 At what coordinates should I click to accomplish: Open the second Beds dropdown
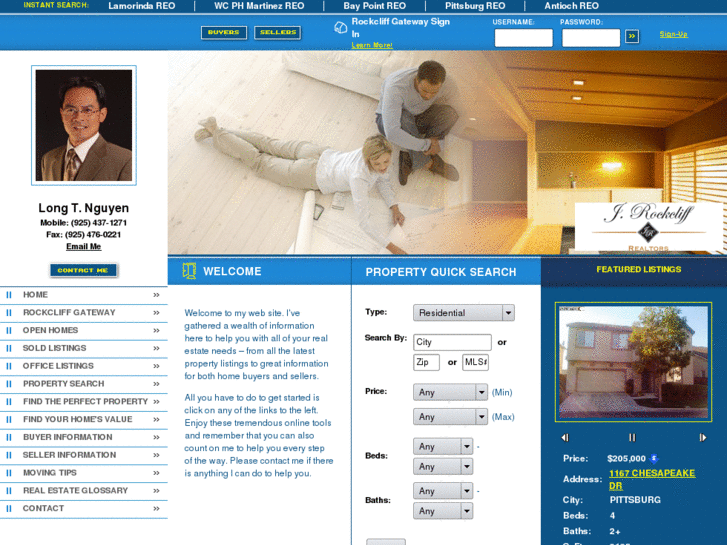[x=443, y=466]
